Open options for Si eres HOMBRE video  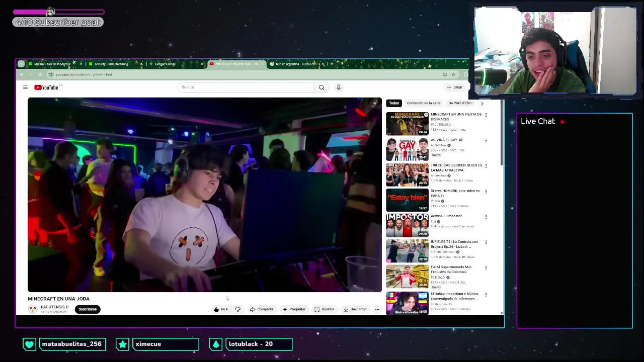point(486,192)
